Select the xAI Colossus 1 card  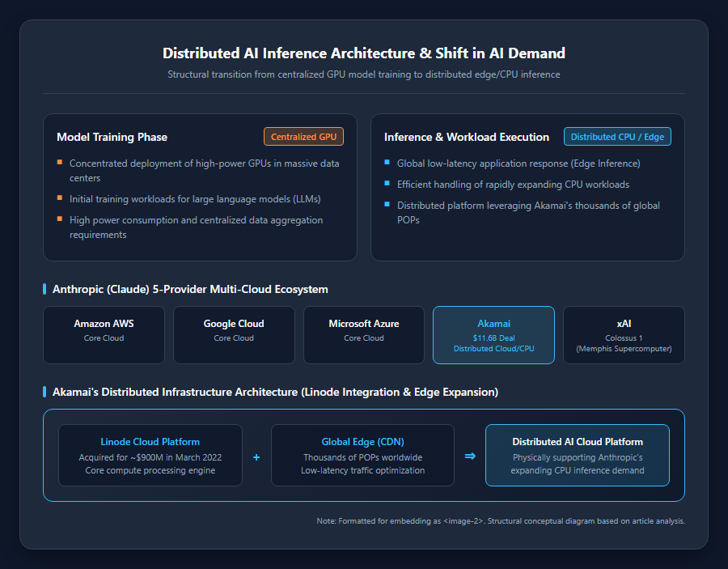[624, 335]
